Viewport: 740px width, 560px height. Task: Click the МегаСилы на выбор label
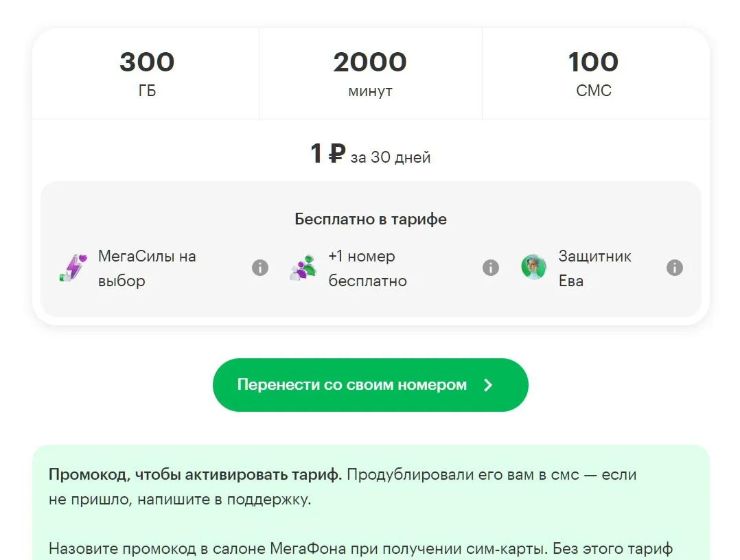tap(147, 268)
